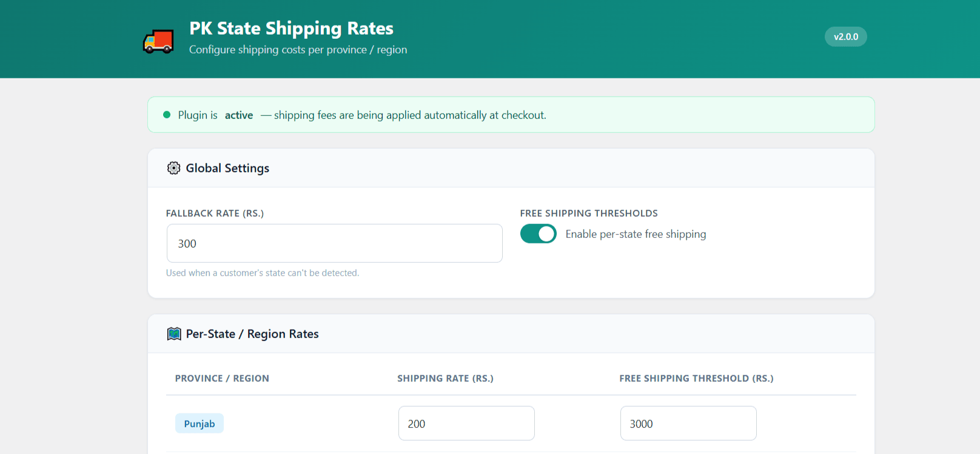Viewport: 980px width, 454px height.
Task: Click the Punjab province badge
Action: click(200, 424)
